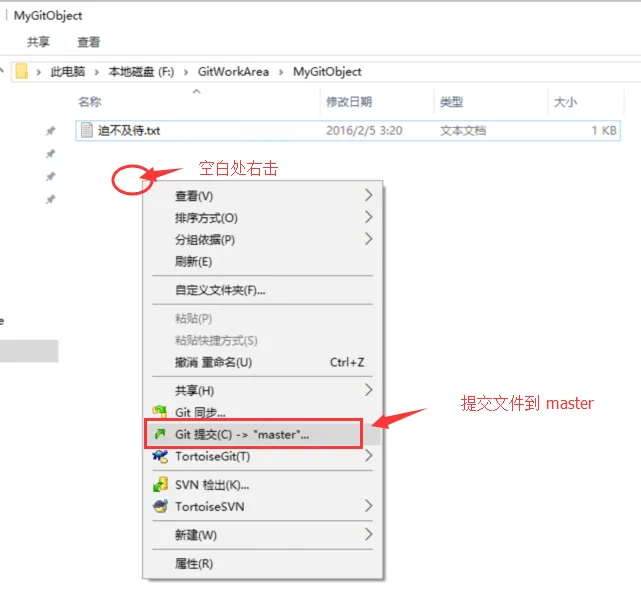Open the TortoiseSVN submenu entry

tap(262, 506)
